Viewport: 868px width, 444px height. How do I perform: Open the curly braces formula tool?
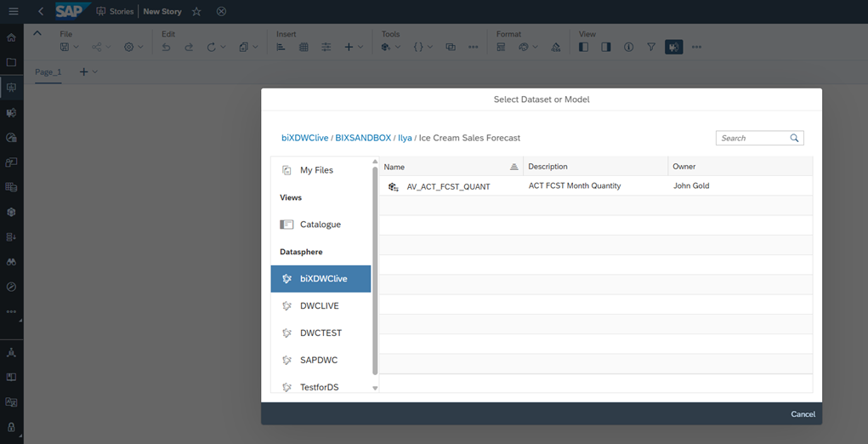[x=418, y=47]
